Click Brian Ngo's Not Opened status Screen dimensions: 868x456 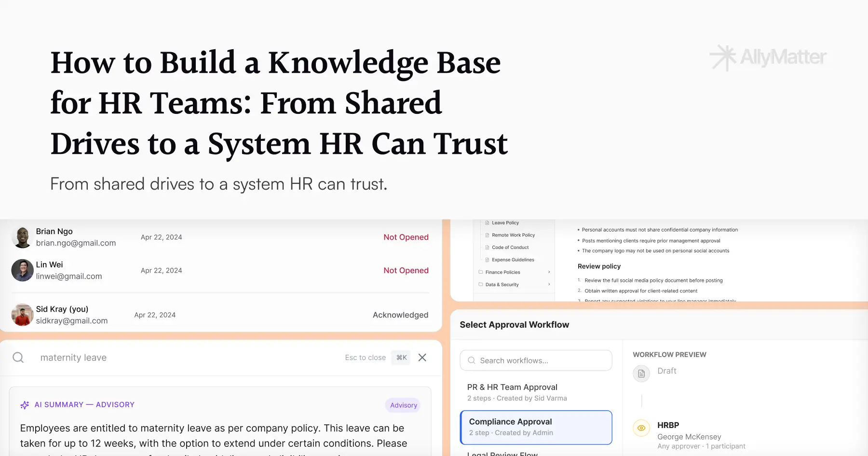406,237
